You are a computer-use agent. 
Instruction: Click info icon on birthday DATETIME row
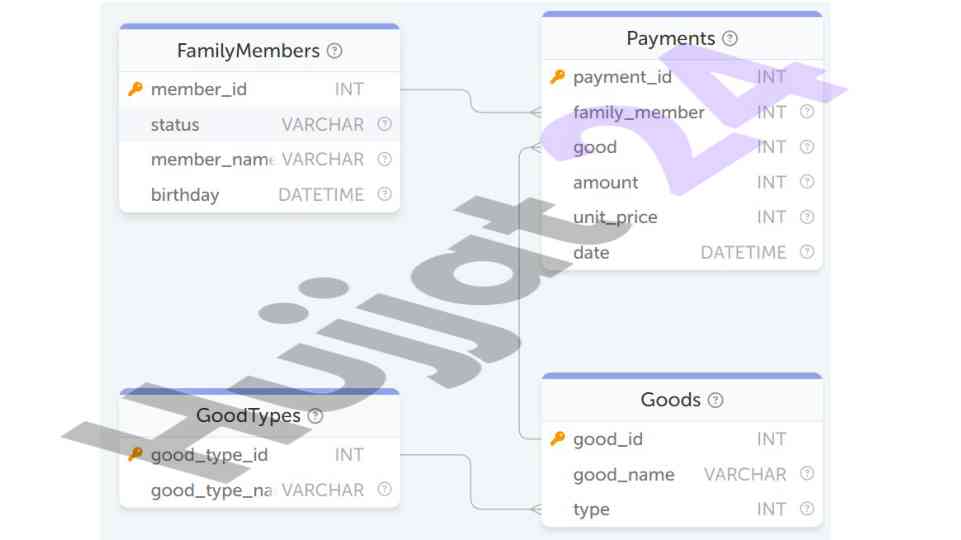384,194
